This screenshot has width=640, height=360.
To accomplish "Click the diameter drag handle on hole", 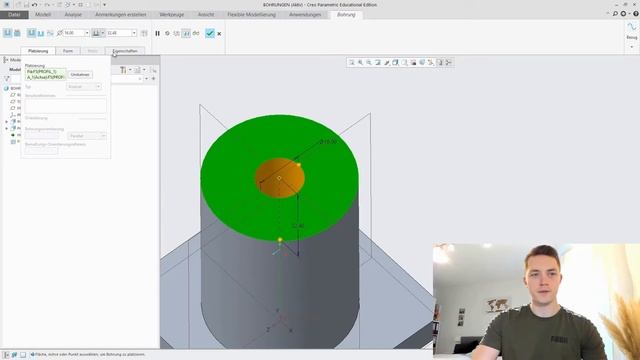I will (x=299, y=165).
